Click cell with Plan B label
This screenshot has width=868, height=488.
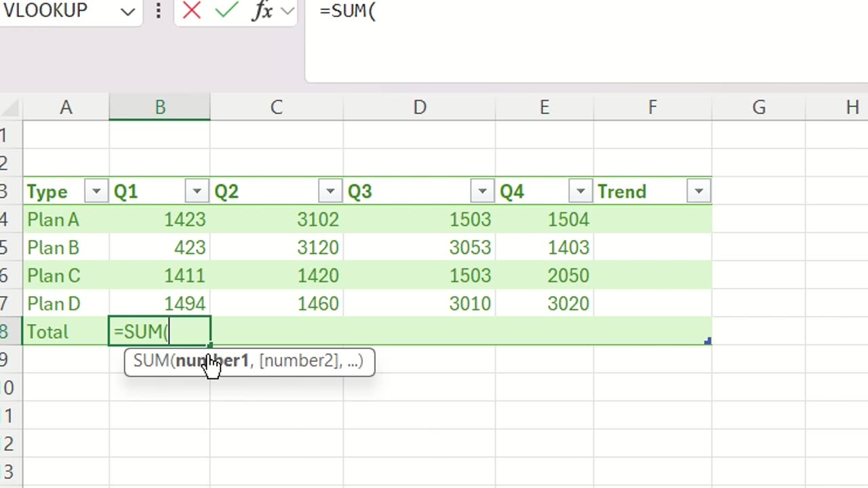tap(66, 247)
